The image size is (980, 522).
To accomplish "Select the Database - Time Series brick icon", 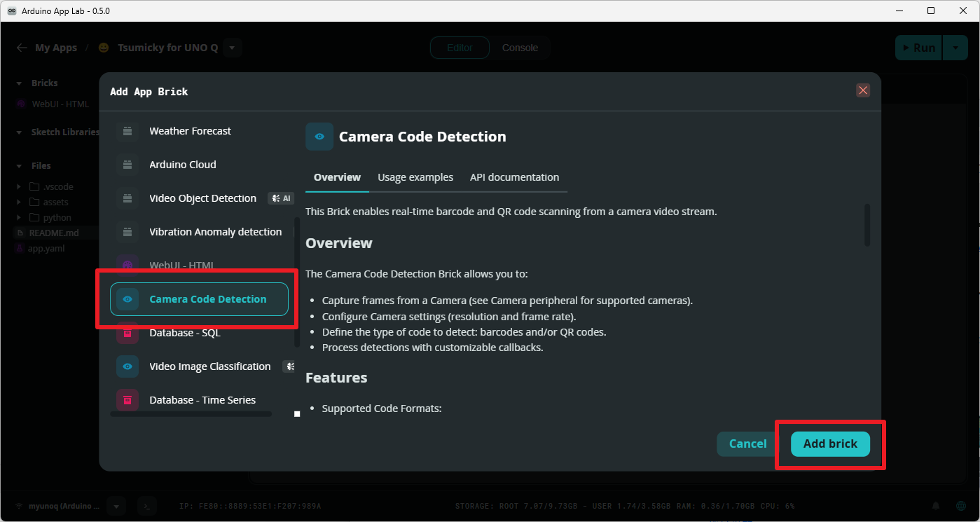I will tap(127, 400).
